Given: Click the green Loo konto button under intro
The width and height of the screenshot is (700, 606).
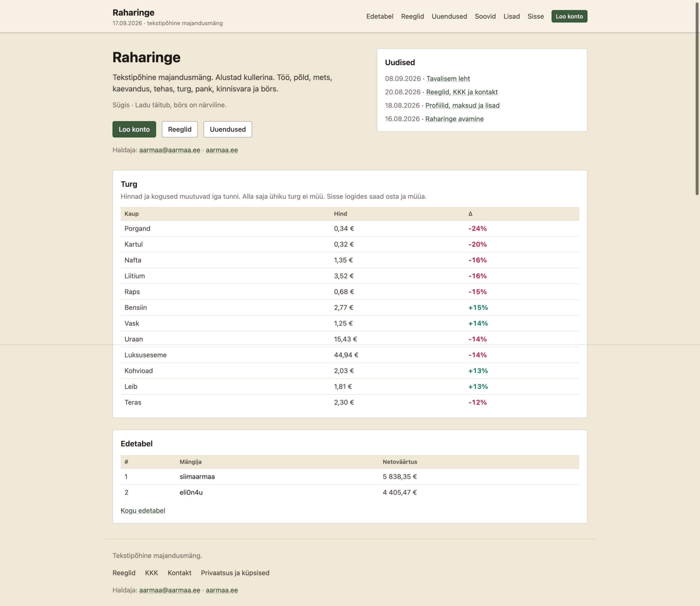Looking at the screenshot, I should [134, 129].
